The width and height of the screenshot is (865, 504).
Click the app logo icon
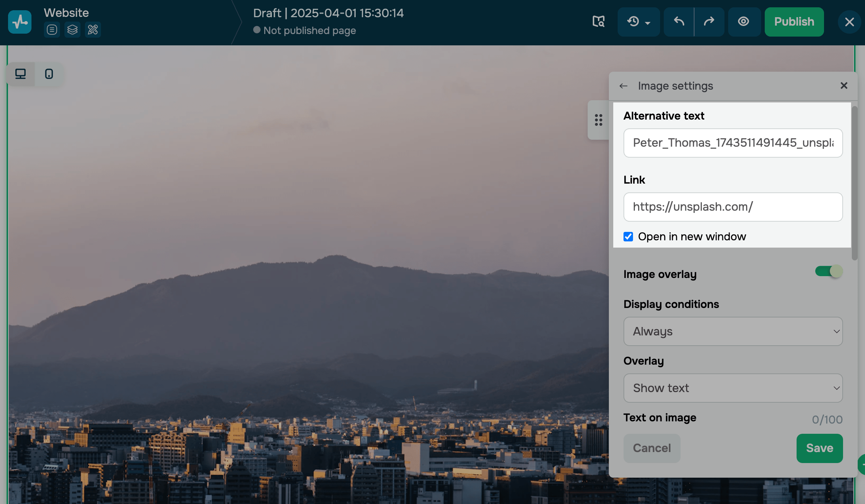coord(20,22)
